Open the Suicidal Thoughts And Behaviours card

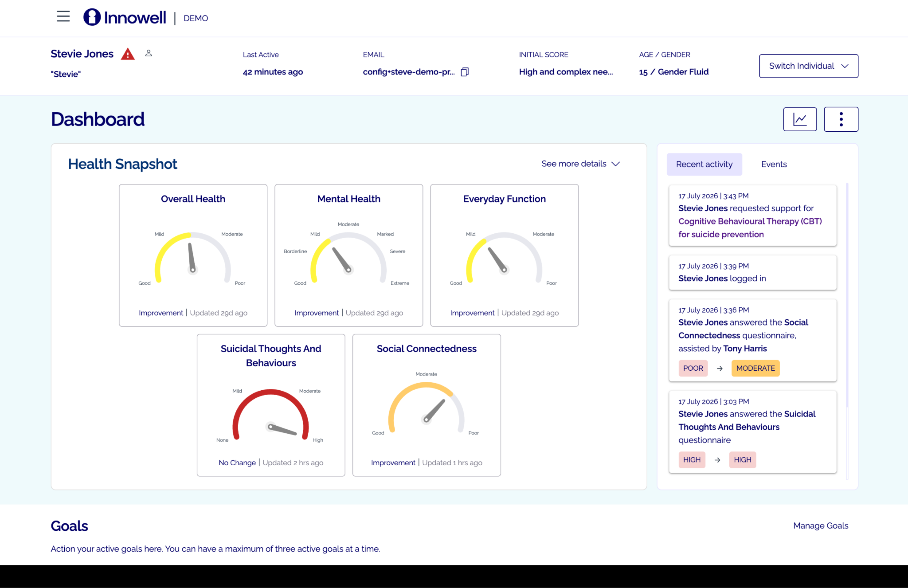click(271, 405)
